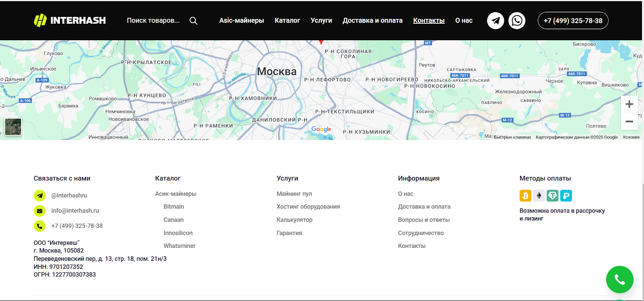Viewport: 644px width, 301px height.
Task: Open @interhashru Telegram link
Action: click(x=69, y=196)
